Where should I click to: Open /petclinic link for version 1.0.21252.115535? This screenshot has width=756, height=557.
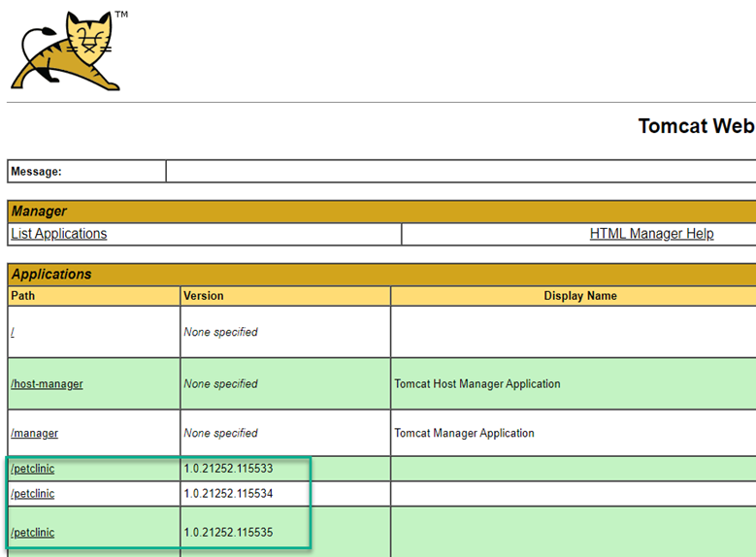(x=33, y=533)
